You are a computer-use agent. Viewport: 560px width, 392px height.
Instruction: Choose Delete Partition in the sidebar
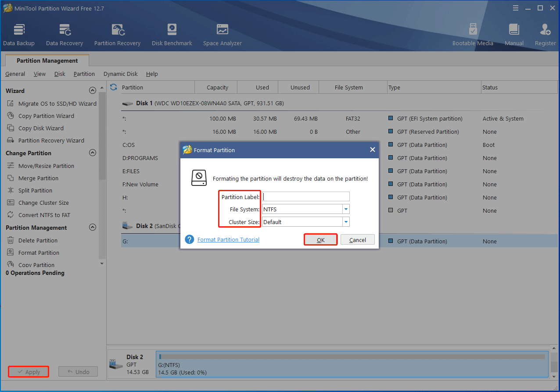click(x=32, y=240)
